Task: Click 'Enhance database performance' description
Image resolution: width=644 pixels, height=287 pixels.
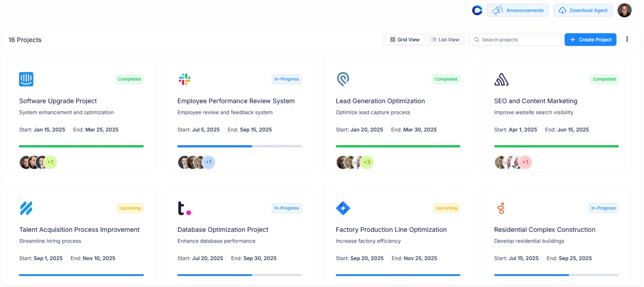Action: tap(216, 241)
